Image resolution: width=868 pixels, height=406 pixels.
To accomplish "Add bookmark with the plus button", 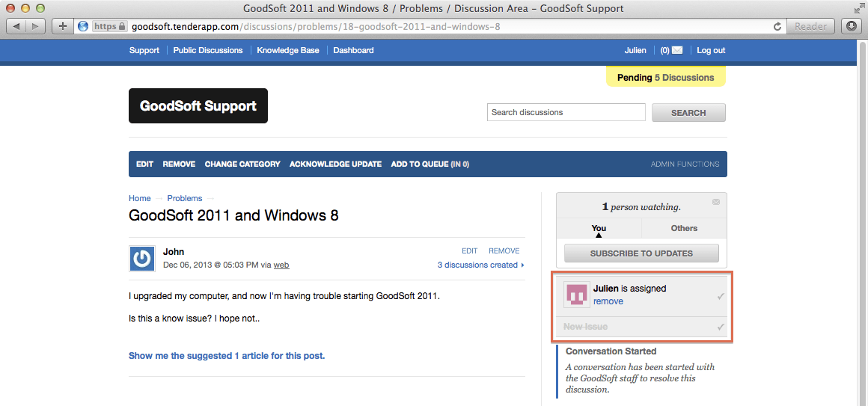I will (63, 26).
